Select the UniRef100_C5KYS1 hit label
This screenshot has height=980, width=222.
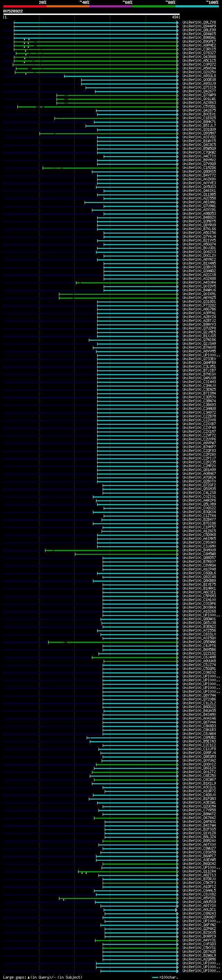coord(199,948)
